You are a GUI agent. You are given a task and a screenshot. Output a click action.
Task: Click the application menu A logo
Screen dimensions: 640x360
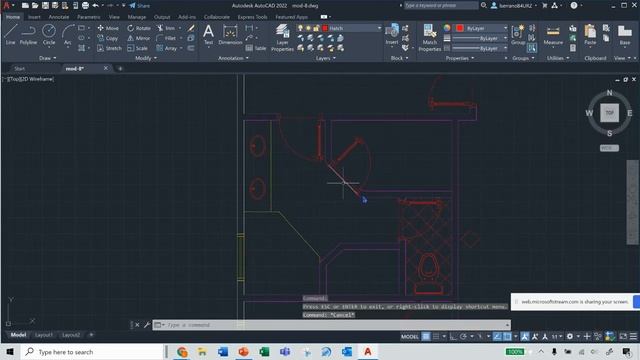tap(6, 6)
